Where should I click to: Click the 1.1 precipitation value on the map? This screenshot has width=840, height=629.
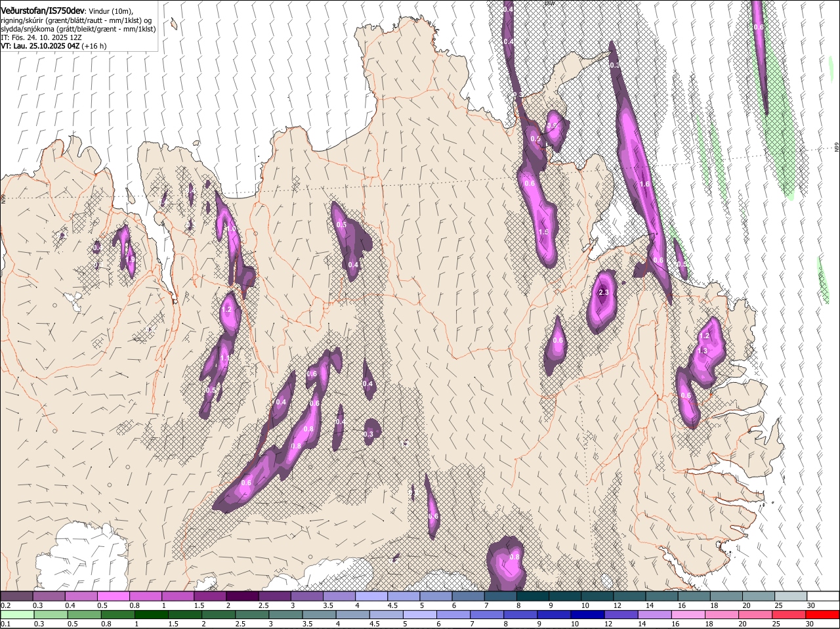(x=224, y=358)
